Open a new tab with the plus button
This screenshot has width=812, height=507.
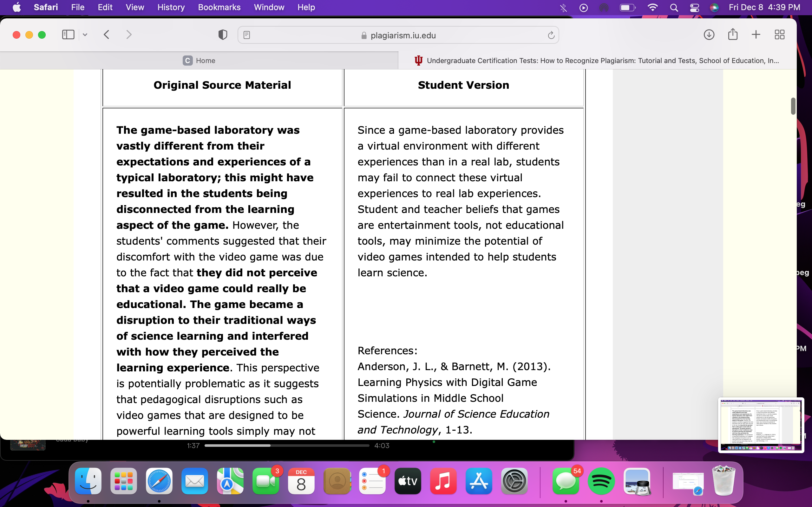[756, 35]
